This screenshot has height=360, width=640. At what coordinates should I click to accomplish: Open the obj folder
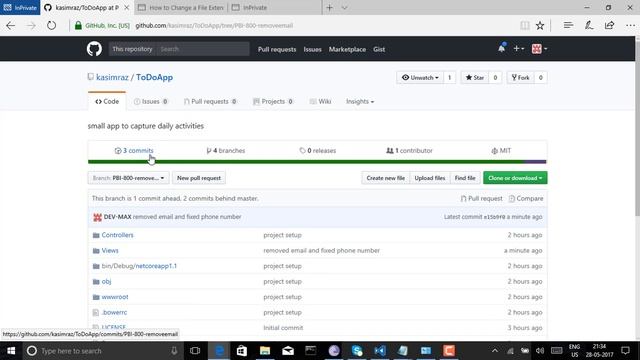106,282
